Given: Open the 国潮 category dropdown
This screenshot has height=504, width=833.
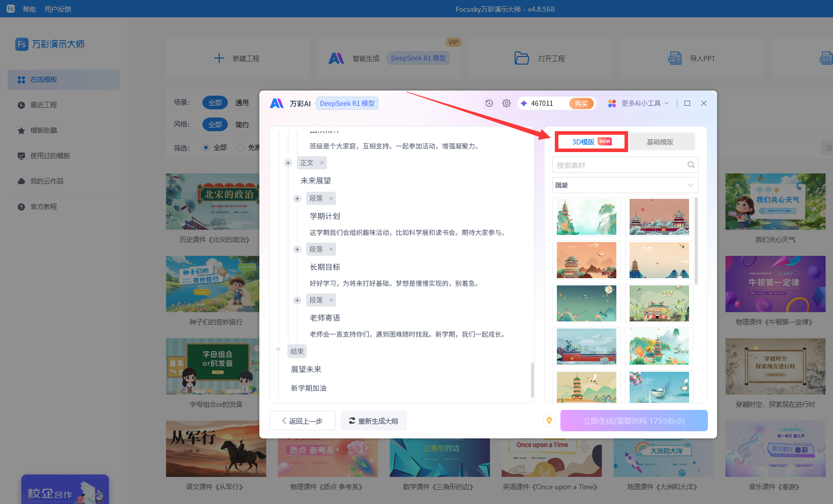Looking at the screenshot, I should 626,185.
